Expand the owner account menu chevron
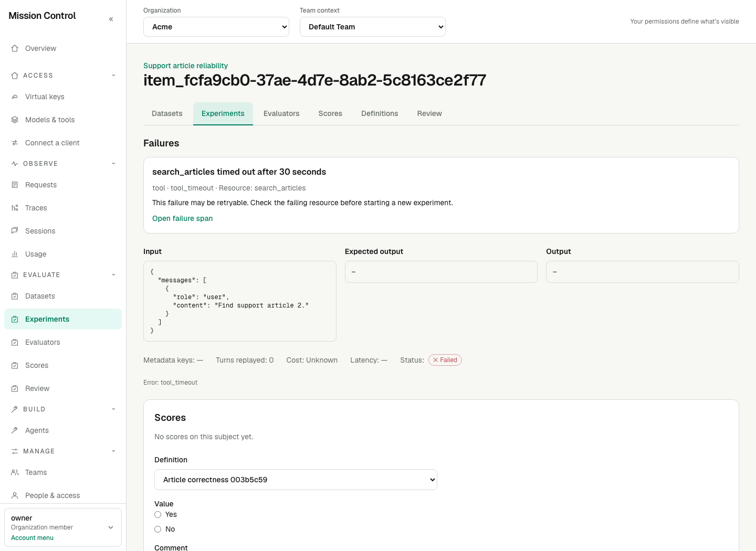The width and height of the screenshot is (756, 551). (111, 527)
